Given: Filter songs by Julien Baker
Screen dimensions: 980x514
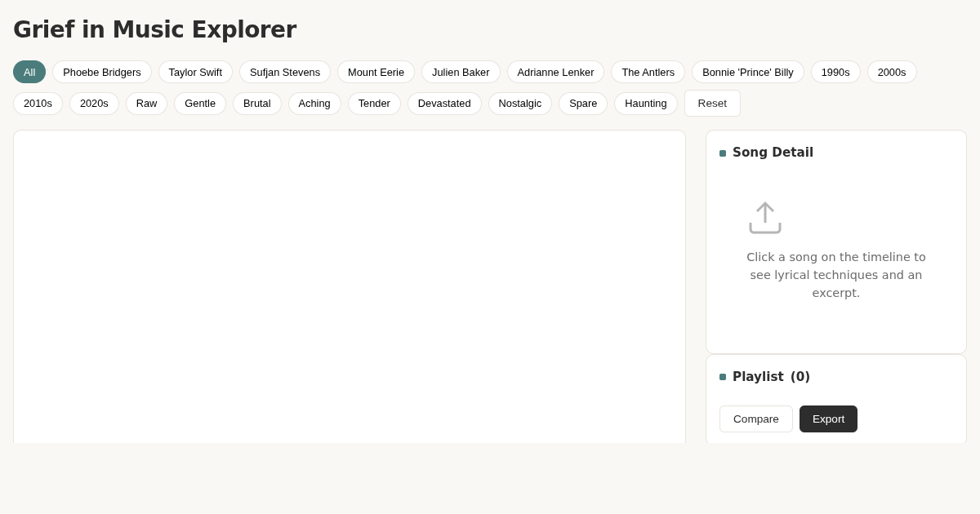Looking at the screenshot, I should [461, 72].
